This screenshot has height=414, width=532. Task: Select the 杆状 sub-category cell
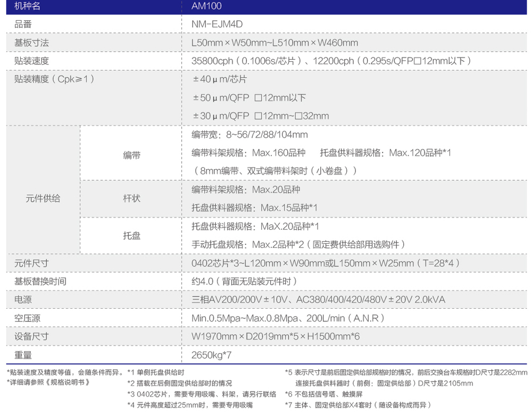[x=132, y=198]
